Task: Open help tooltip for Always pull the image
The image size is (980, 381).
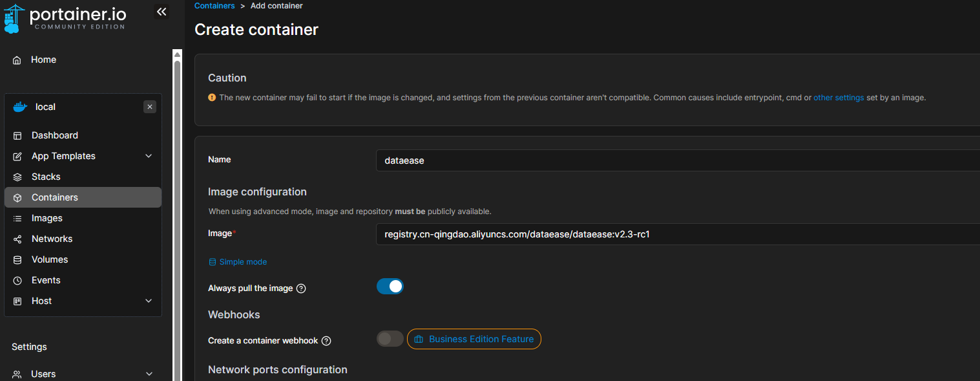Action: click(x=301, y=288)
